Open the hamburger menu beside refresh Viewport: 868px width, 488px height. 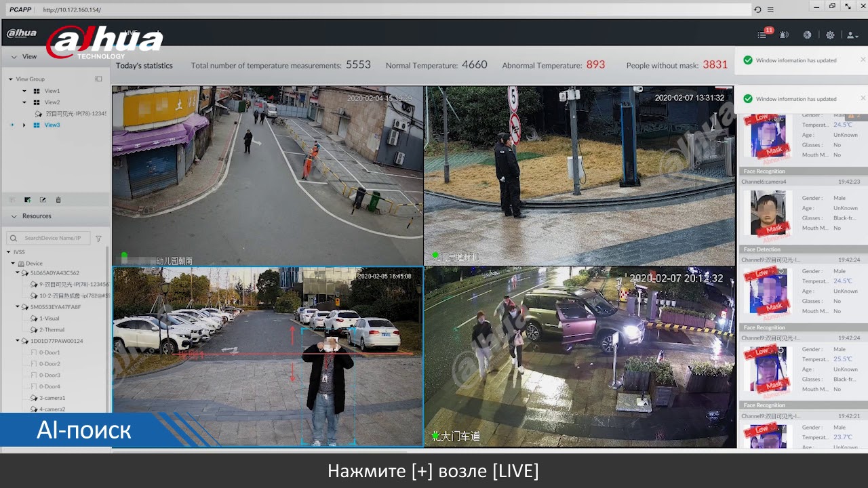(770, 9)
